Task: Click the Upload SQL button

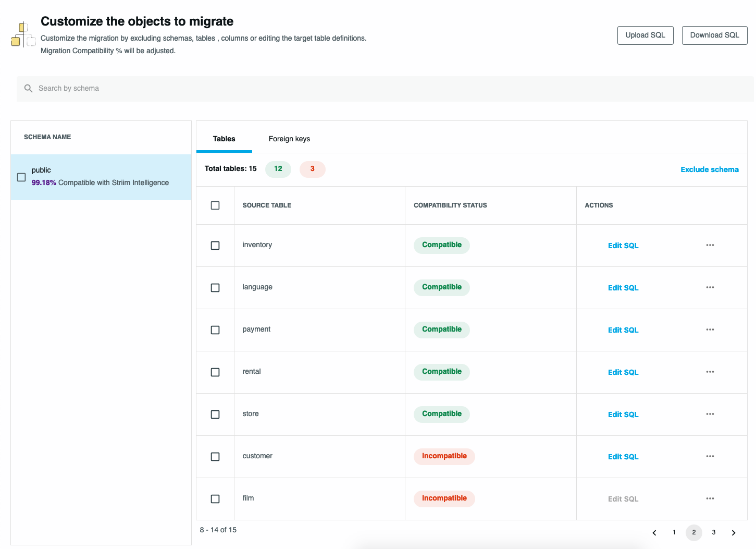Action: pyautogui.click(x=645, y=35)
